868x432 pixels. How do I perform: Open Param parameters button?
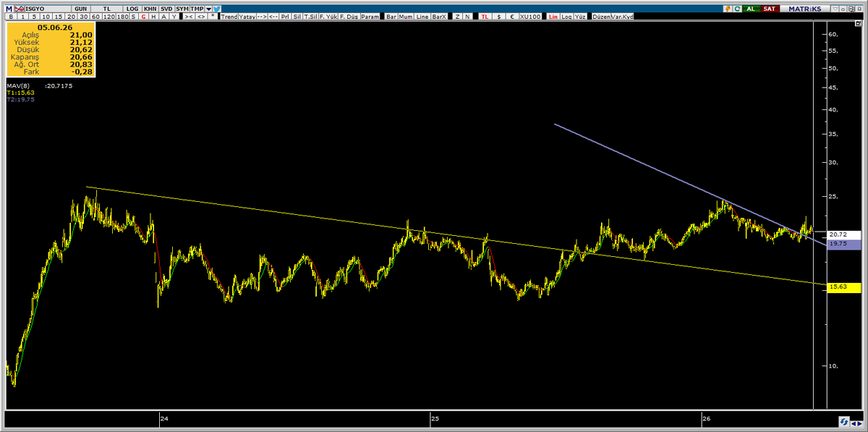(x=370, y=17)
